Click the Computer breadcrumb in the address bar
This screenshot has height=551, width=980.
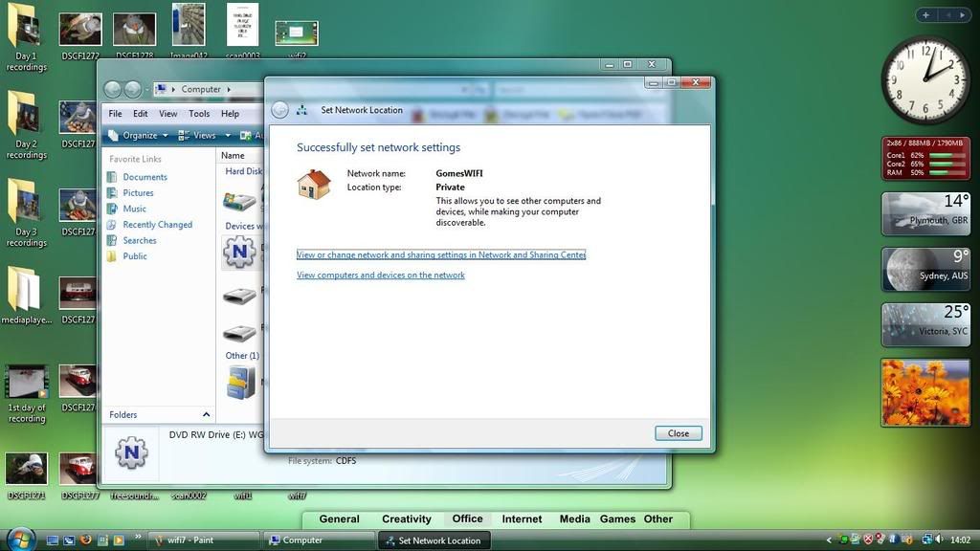pyautogui.click(x=201, y=89)
